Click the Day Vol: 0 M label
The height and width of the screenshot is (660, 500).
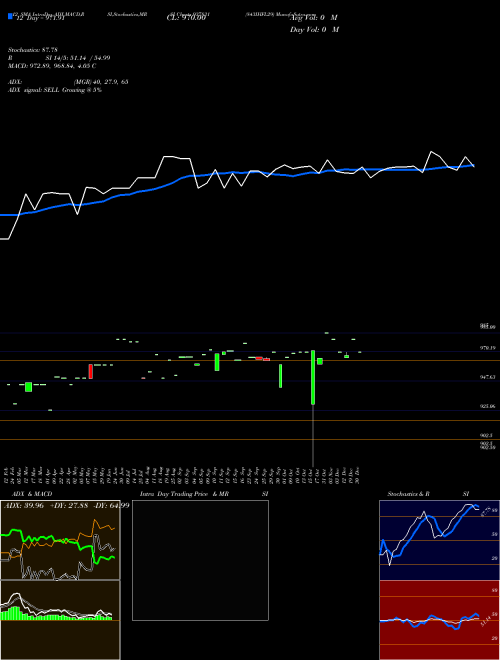pyautogui.click(x=314, y=30)
